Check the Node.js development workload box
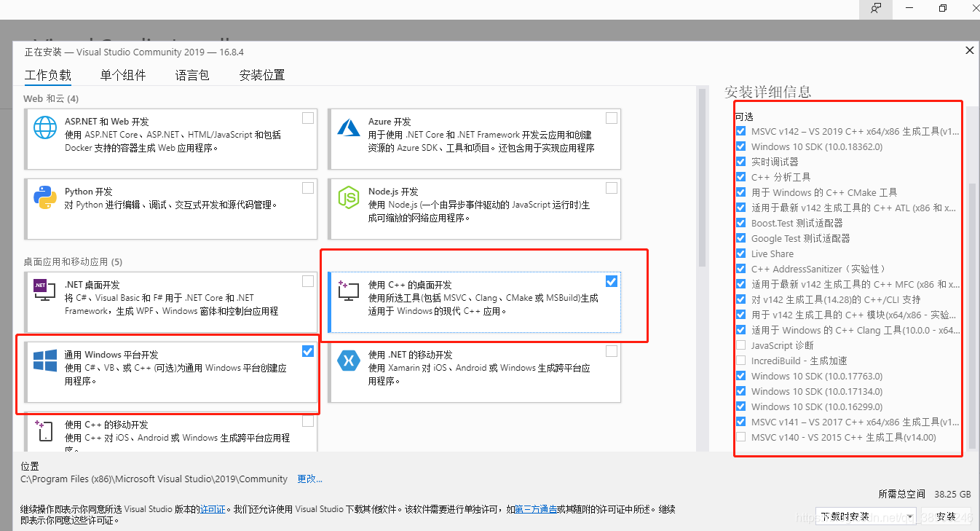 pos(612,188)
